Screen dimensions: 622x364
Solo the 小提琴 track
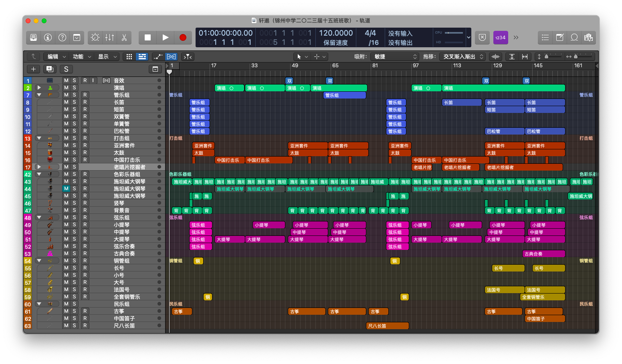[x=74, y=225]
